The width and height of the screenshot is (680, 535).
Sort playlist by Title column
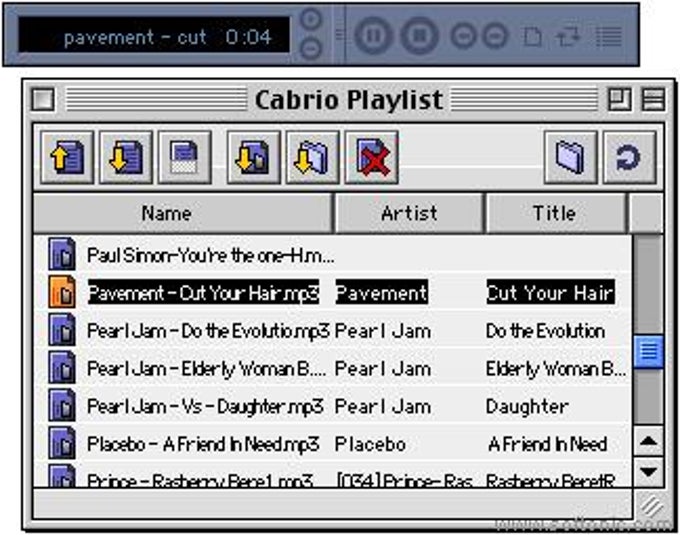pos(556,213)
